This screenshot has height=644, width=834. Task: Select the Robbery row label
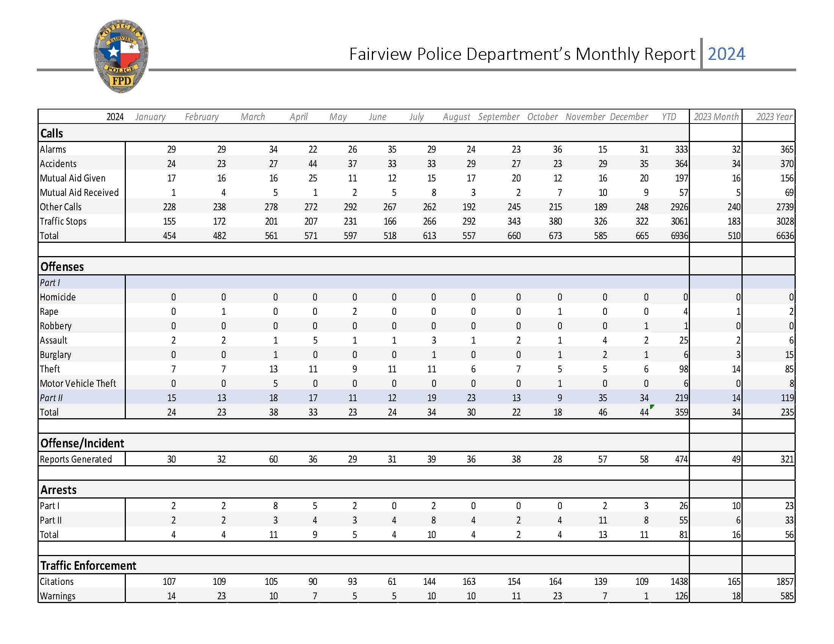55,326
